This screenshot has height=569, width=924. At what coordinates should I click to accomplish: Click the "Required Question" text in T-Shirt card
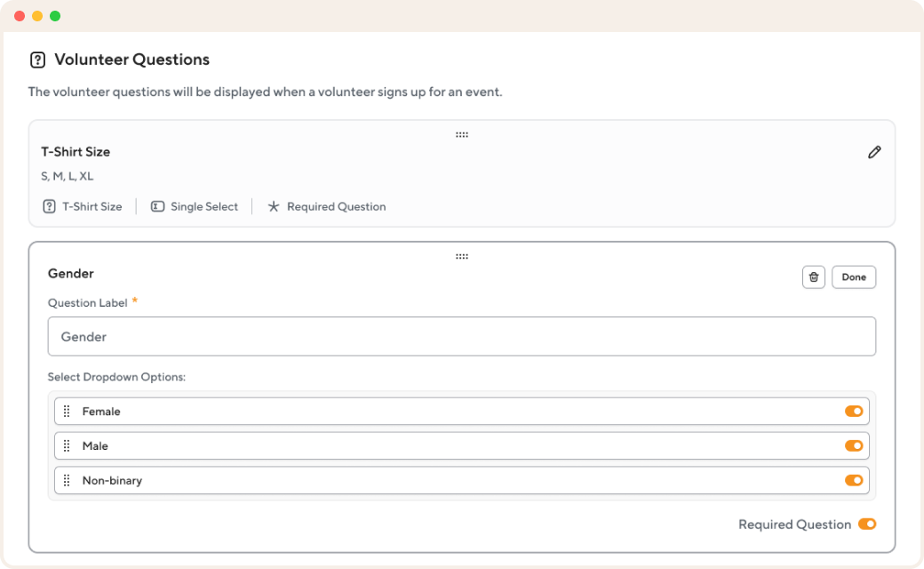click(x=337, y=206)
